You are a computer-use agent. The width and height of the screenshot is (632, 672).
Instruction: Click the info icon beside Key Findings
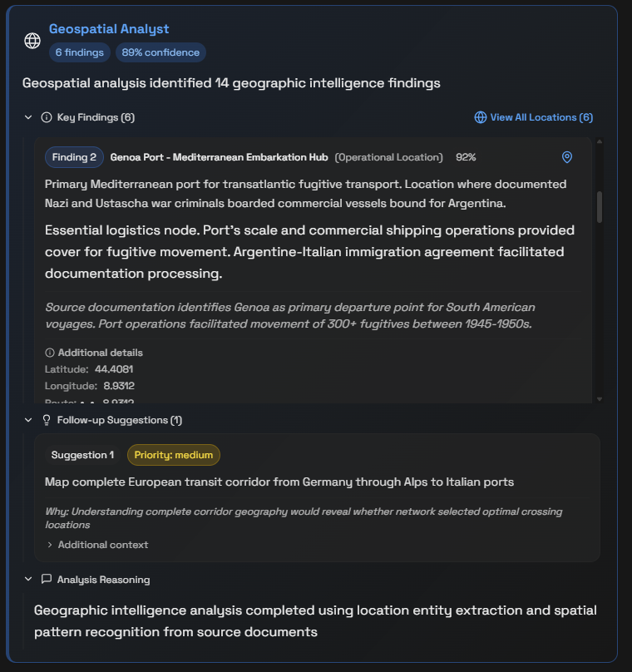point(46,117)
